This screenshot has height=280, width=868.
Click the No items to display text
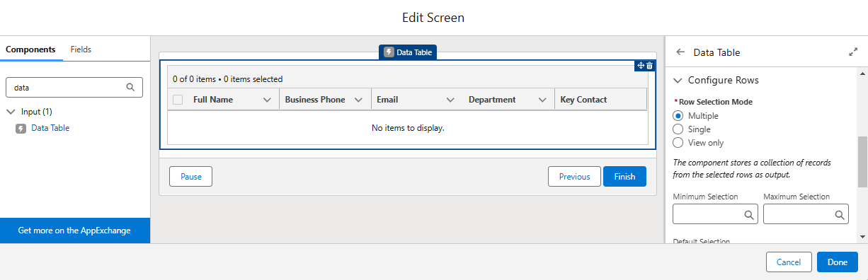[408, 128]
